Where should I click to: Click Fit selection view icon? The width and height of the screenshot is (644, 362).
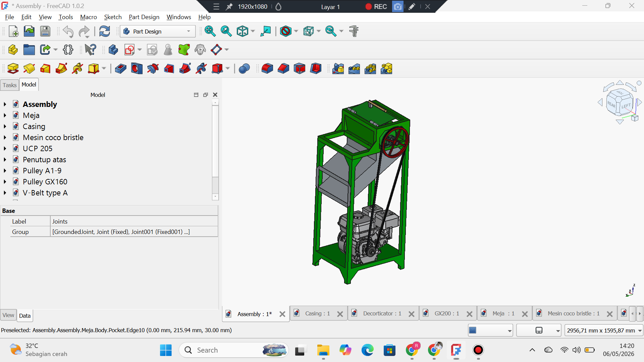pos(226,31)
